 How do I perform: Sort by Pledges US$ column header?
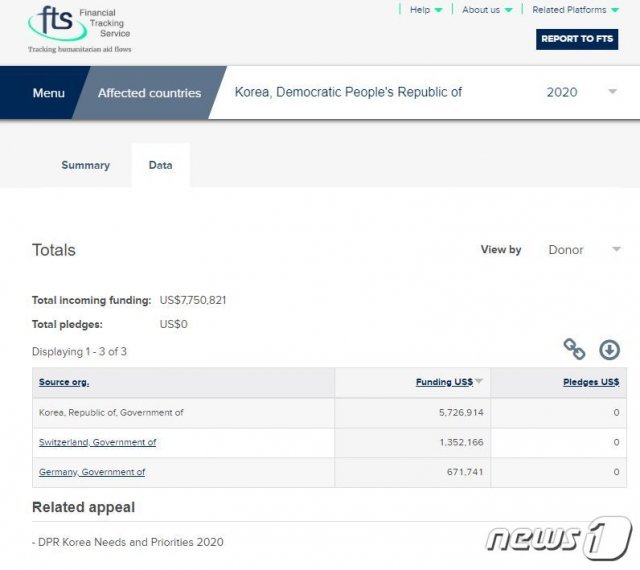[590, 382]
